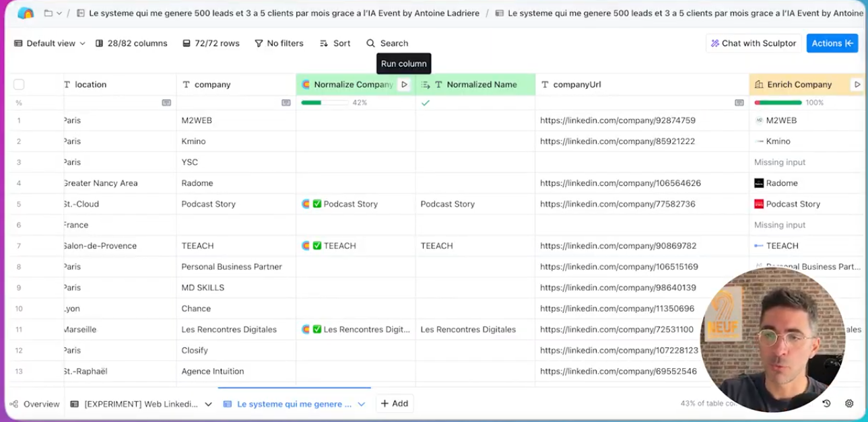
Task: Click the linkedin.com/company/85921222 URL cell
Action: pos(642,141)
